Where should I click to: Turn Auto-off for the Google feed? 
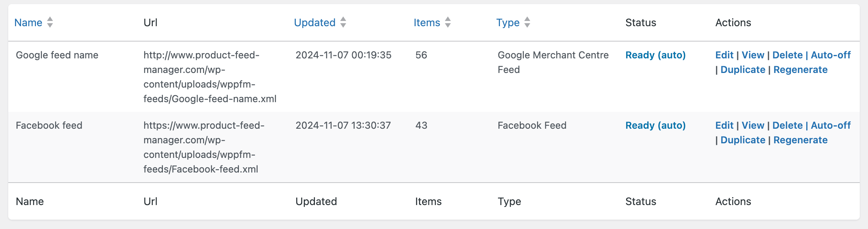[x=831, y=55]
